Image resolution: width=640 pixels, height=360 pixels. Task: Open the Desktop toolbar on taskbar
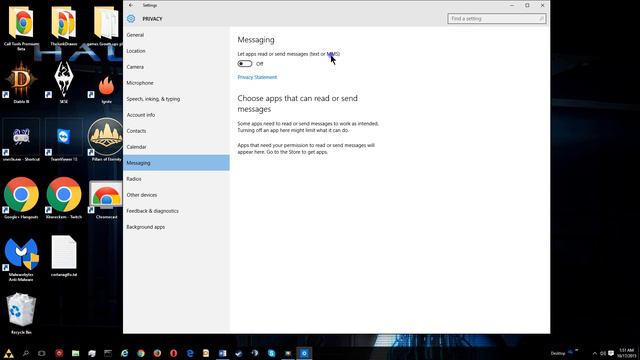pyautogui.click(x=558, y=353)
